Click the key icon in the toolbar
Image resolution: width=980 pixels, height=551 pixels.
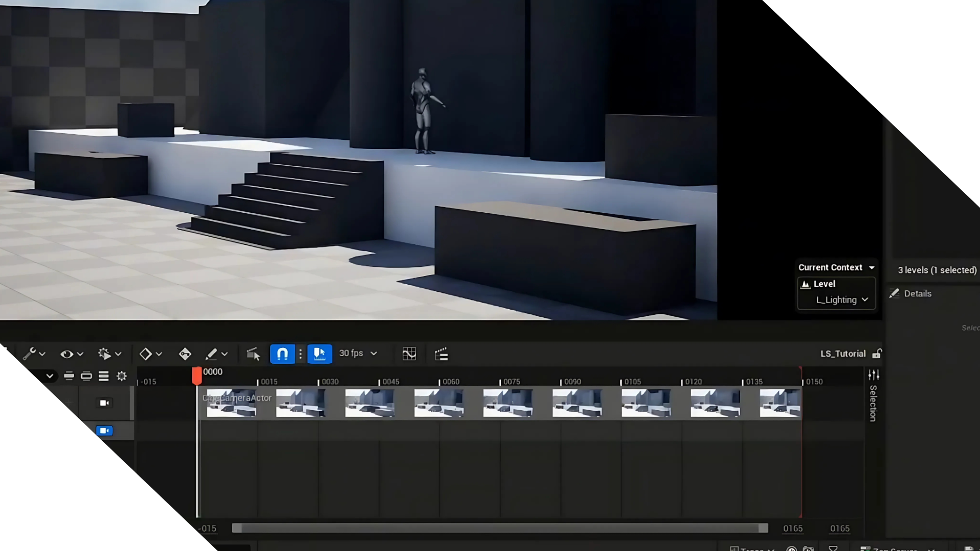[185, 354]
